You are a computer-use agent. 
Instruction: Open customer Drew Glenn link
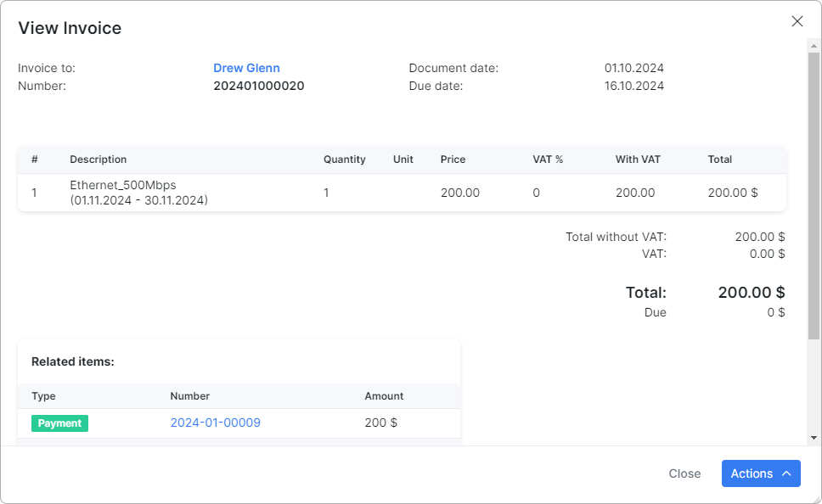pos(246,68)
